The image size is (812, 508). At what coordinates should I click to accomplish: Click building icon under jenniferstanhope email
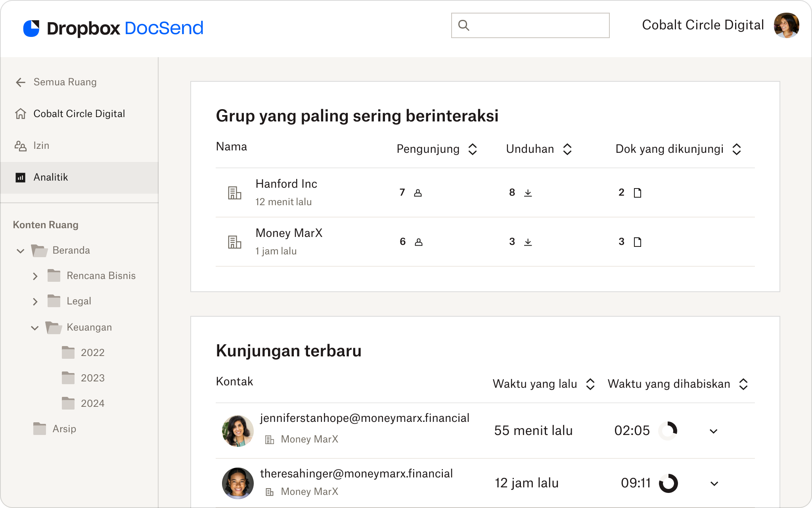pos(270,440)
